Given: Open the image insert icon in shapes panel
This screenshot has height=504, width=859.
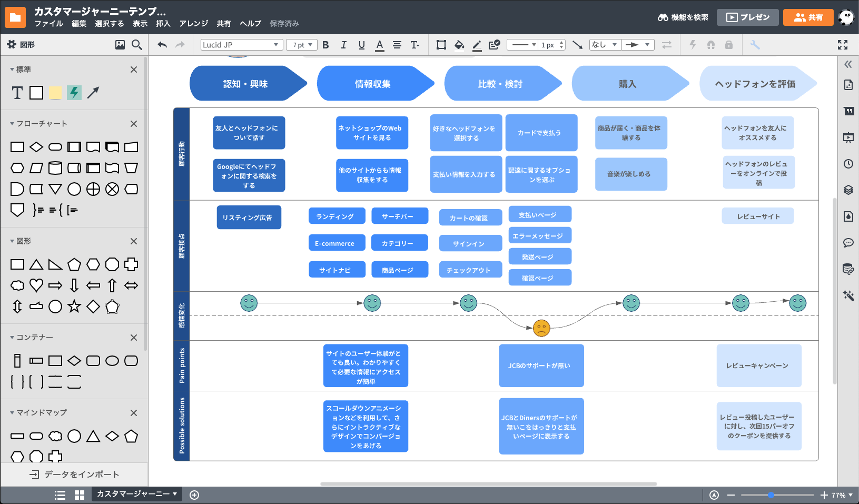Looking at the screenshot, I should click(120, 45).
